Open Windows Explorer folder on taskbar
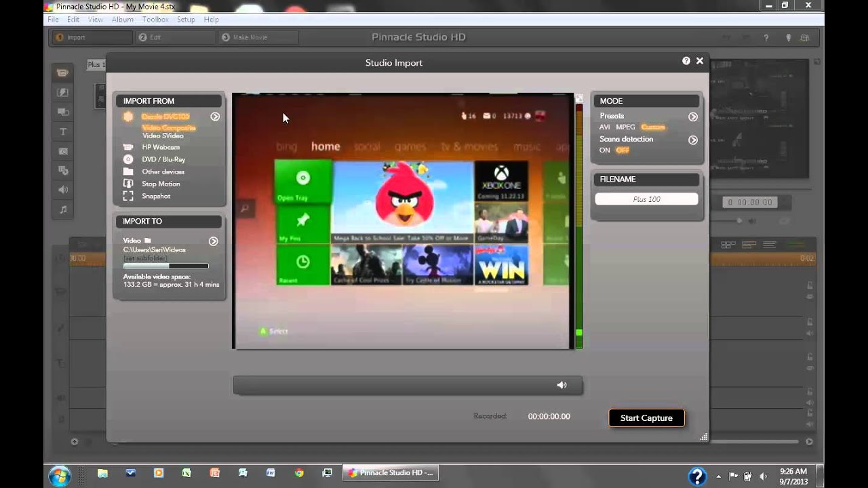 click(x=102, y=473)
